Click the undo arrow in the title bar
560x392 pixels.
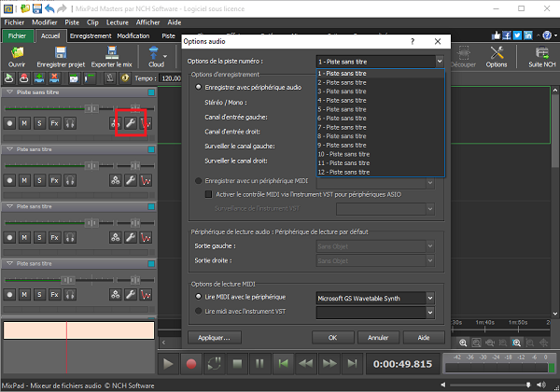point(49,8)
